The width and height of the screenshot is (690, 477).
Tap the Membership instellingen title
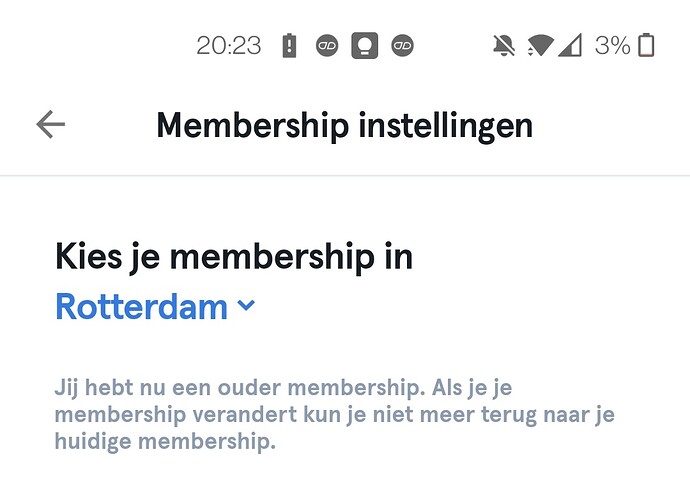(345, 125)
